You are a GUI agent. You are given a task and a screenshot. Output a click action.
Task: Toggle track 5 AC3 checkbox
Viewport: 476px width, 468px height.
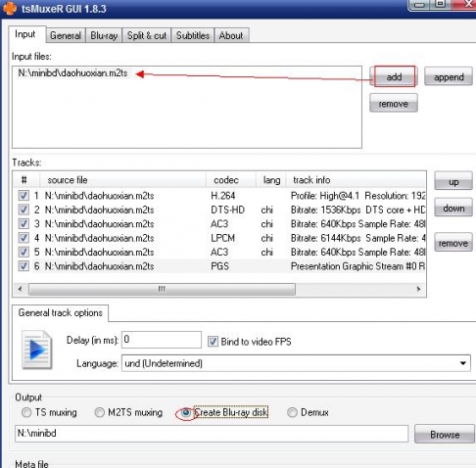(x=24, y=252)
